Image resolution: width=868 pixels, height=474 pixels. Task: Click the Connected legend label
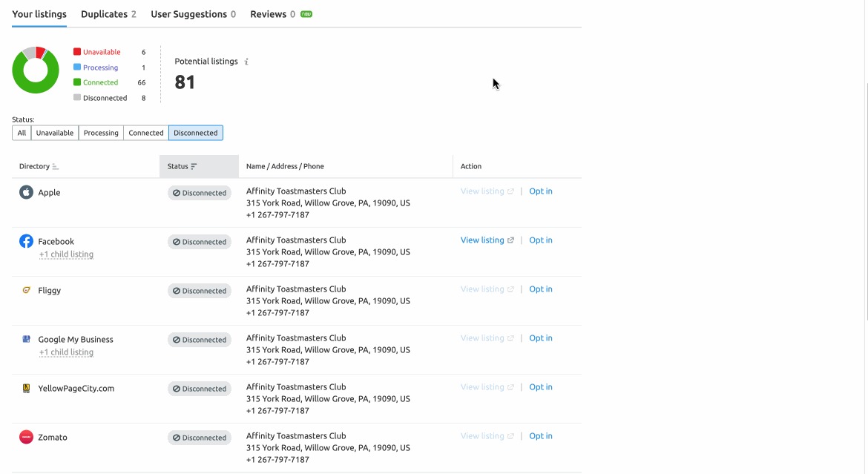click(101, 82)
